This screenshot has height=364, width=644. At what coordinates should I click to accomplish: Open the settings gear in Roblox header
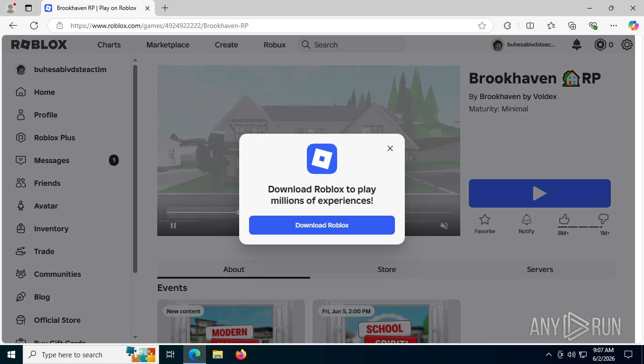coord(627,45)
